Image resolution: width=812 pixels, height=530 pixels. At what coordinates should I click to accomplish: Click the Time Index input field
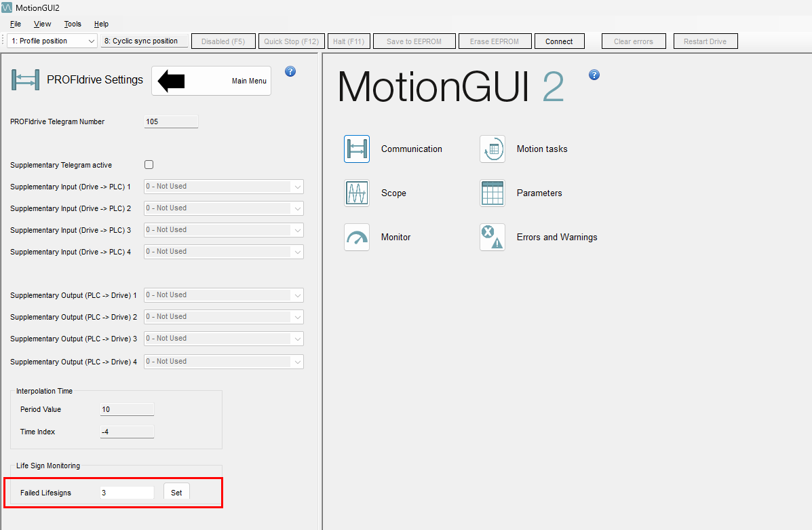coord(127,432)
